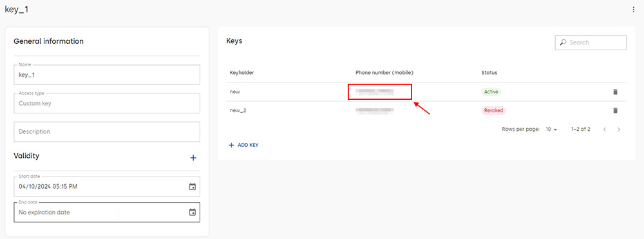
Task: Edit the Name field containing key_1
Action: [107, 75]
